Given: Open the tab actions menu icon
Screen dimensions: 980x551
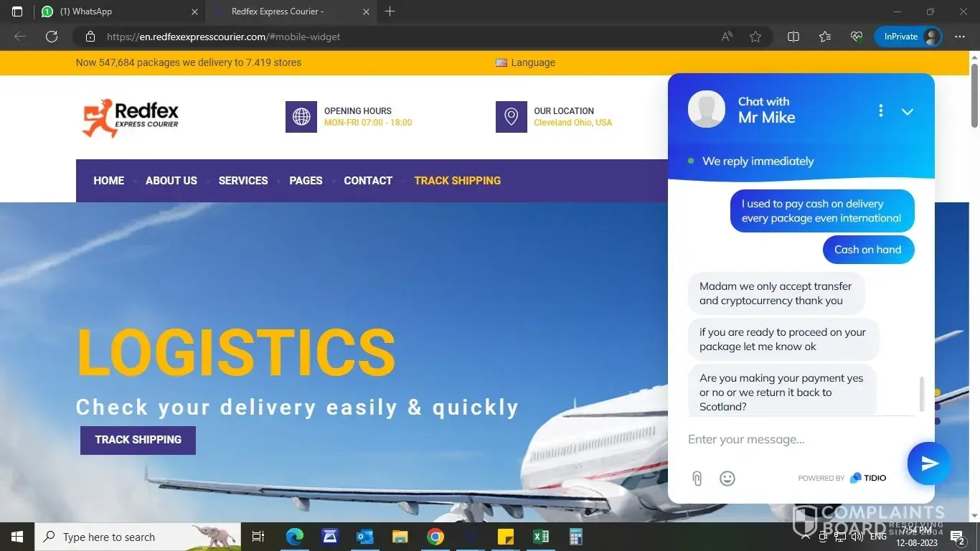Looking at the screenshot, I should pos(17,11).
